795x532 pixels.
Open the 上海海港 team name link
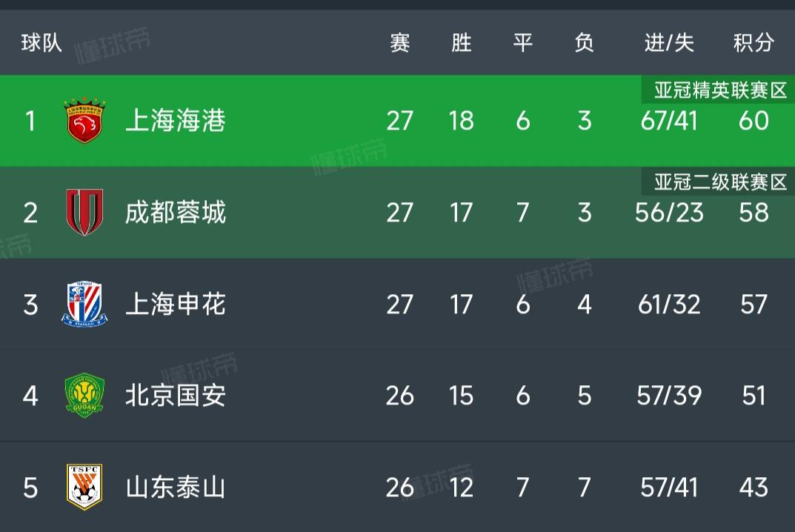coord(176,120)
